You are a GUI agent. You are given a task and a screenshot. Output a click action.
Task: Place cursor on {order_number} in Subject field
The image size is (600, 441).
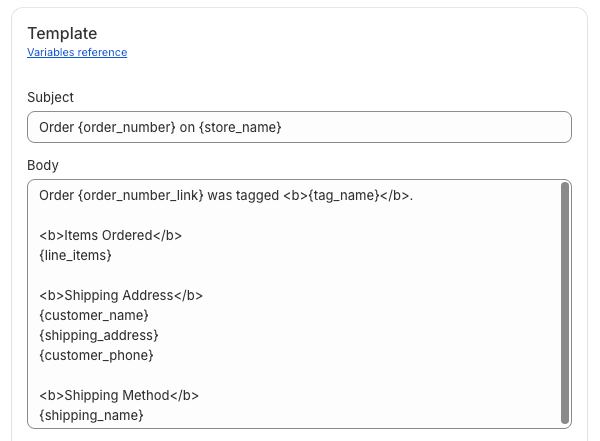pos(126,127)
